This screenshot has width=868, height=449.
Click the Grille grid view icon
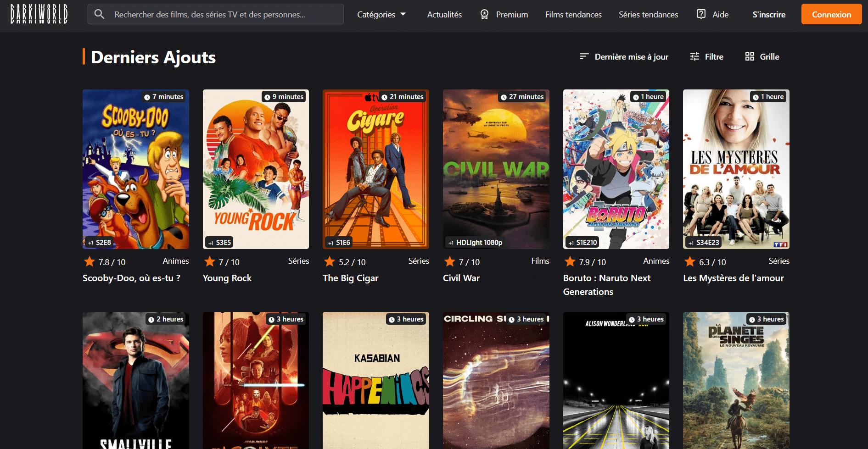tap(750, 56)
